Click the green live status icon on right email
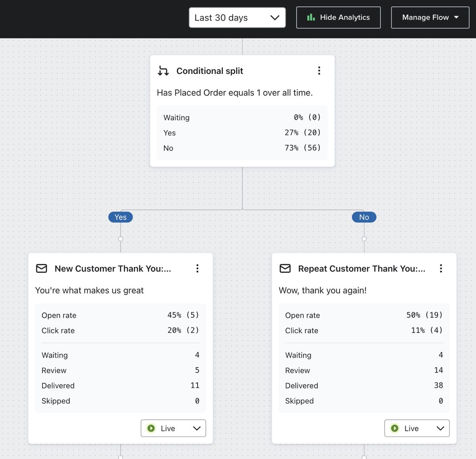476x459 pixels. [x=395, y=428]
